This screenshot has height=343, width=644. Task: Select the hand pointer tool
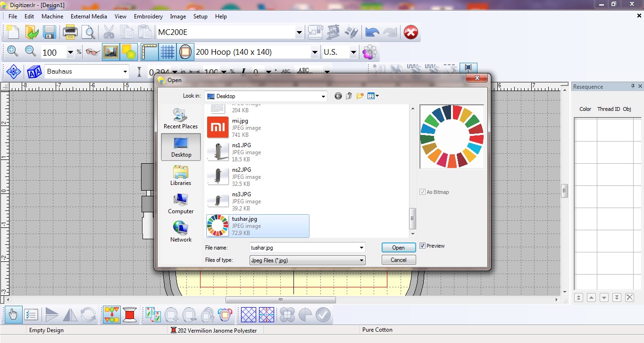coord(13,314)
